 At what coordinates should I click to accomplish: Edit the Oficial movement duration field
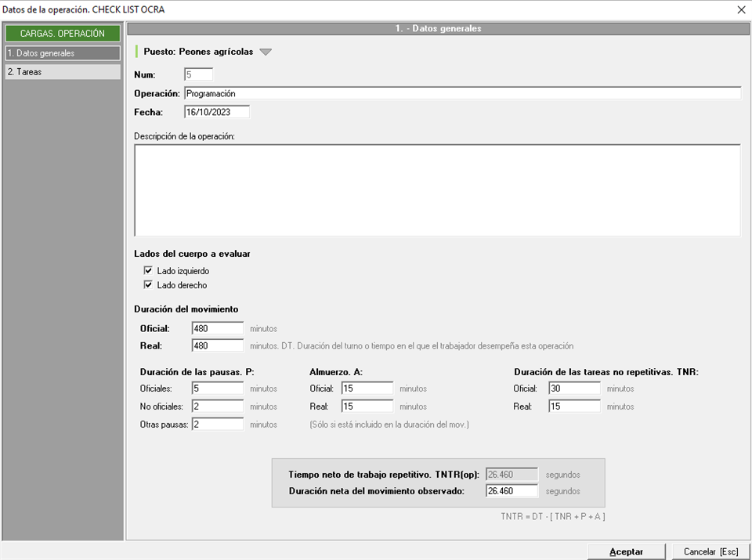click(x=217, y=328)
